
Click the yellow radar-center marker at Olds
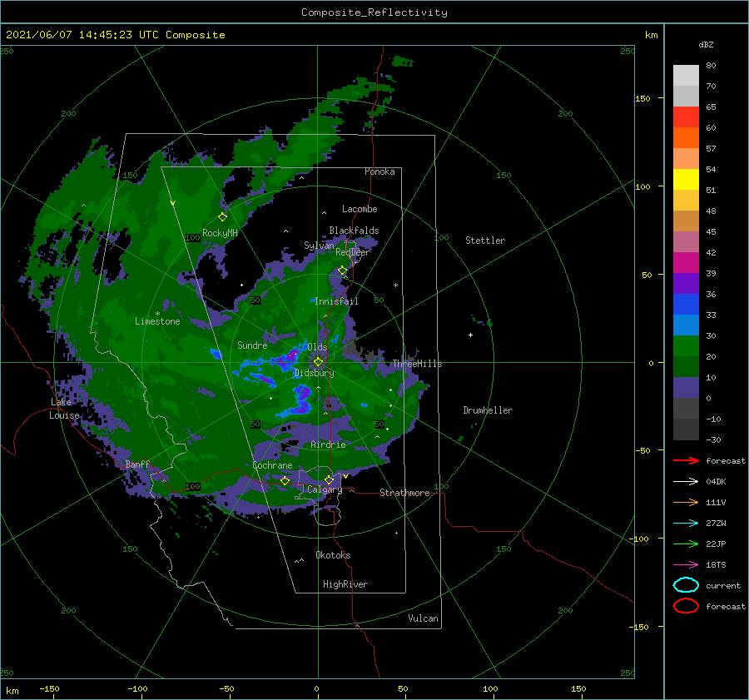click(318, 362)
